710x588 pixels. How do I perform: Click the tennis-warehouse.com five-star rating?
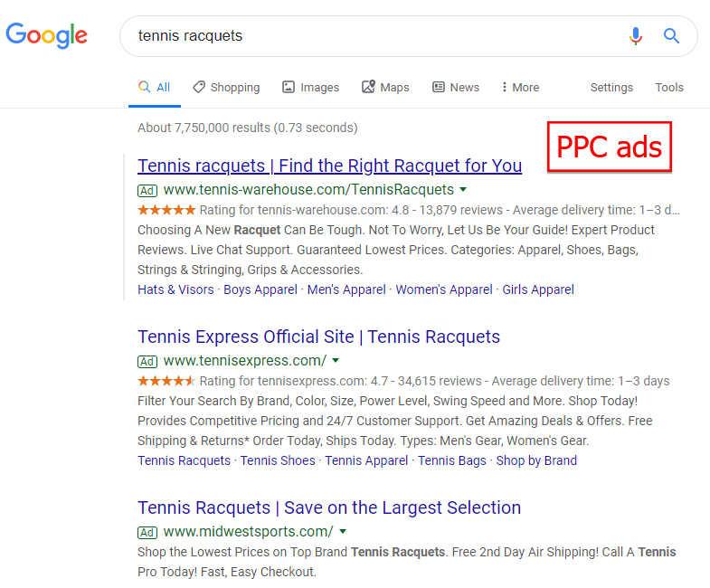click(166, 210)
